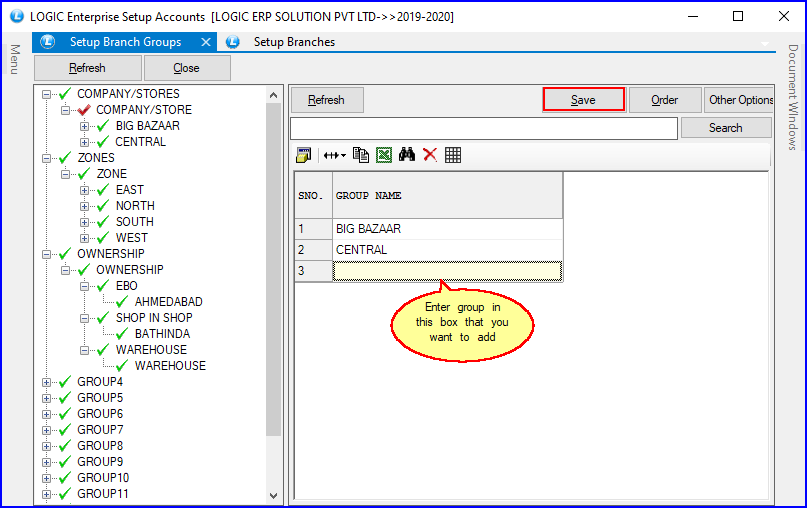807x508 pixels.
Task: Toggle the checkmark beside BATHINDA
Action: 122,334
